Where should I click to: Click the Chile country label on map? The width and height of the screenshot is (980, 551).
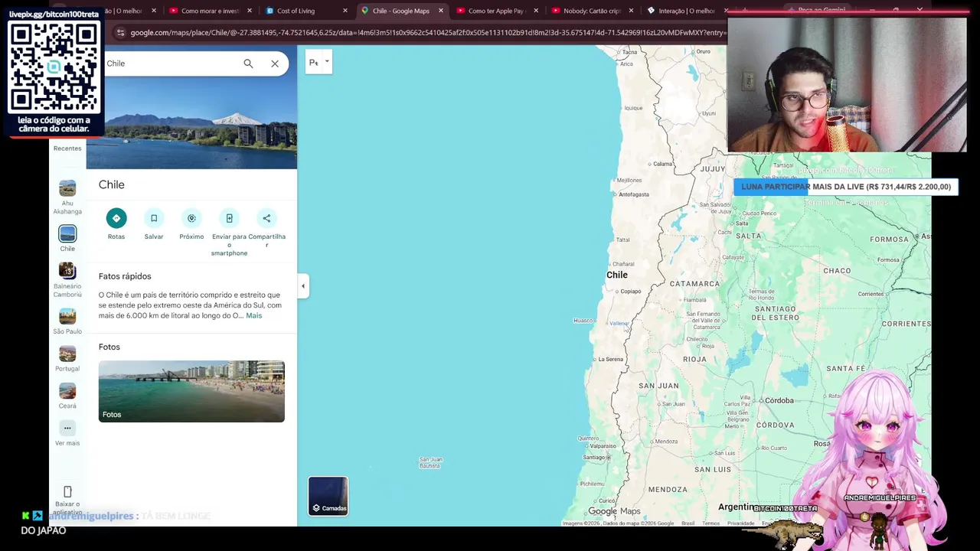pyautogui.click(x=617, y=275)
